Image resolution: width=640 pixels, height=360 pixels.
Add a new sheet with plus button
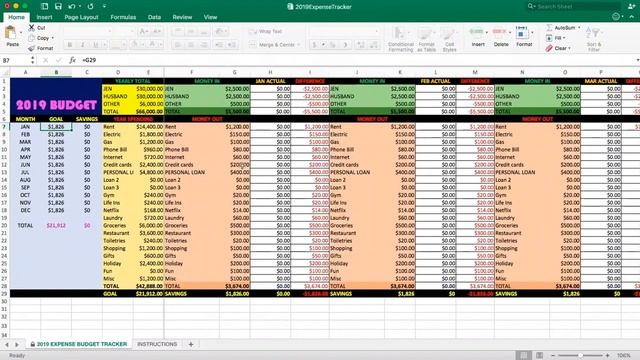pos(191,344)
